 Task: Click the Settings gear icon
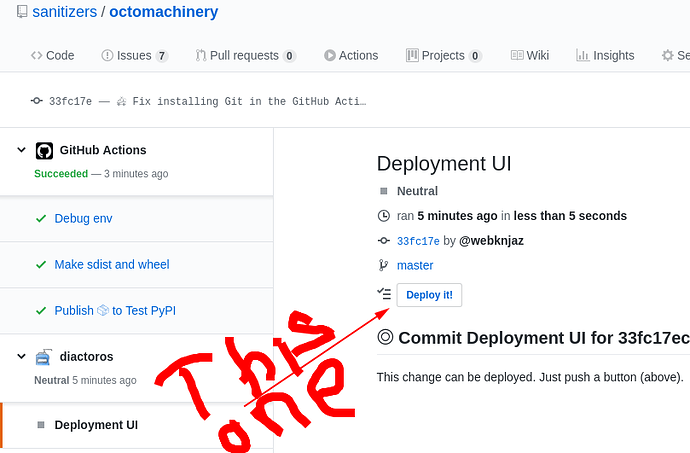(668, 55)
